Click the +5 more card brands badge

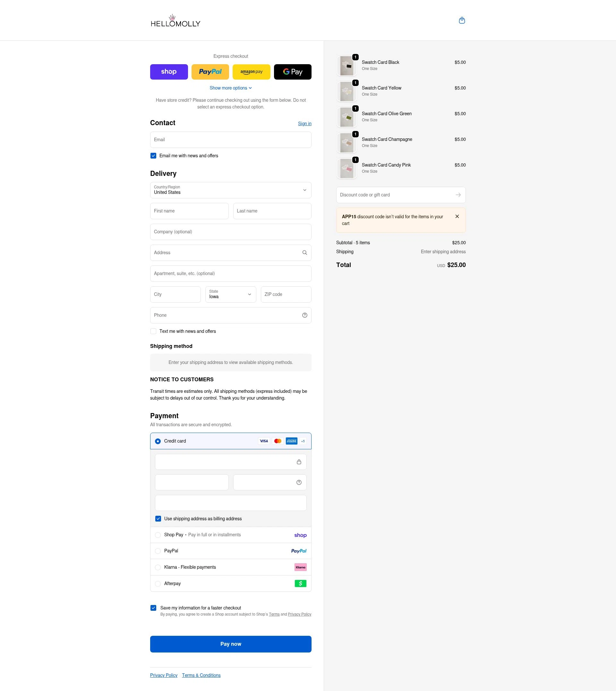tap(303, 441)
